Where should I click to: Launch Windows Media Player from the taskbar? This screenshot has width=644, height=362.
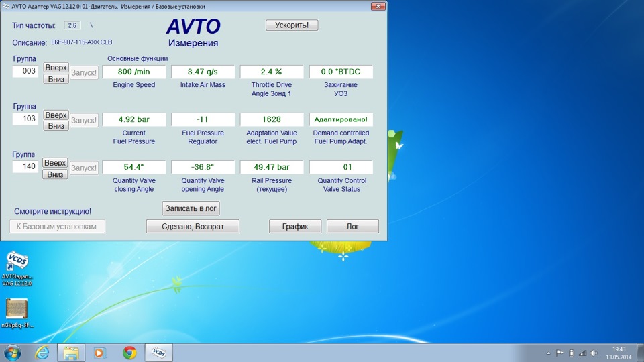click(99, 353)
